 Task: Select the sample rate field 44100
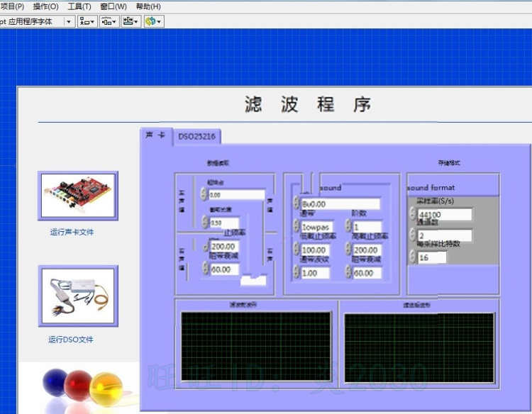pos(445,215)
